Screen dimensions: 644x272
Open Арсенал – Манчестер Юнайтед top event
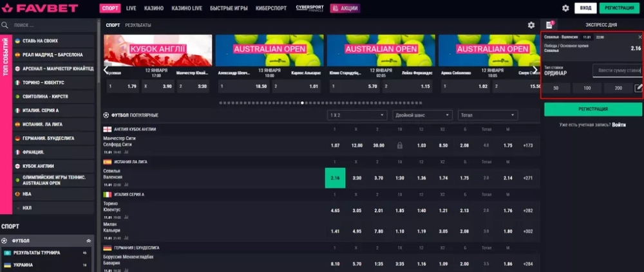click(x=54, y=69)
